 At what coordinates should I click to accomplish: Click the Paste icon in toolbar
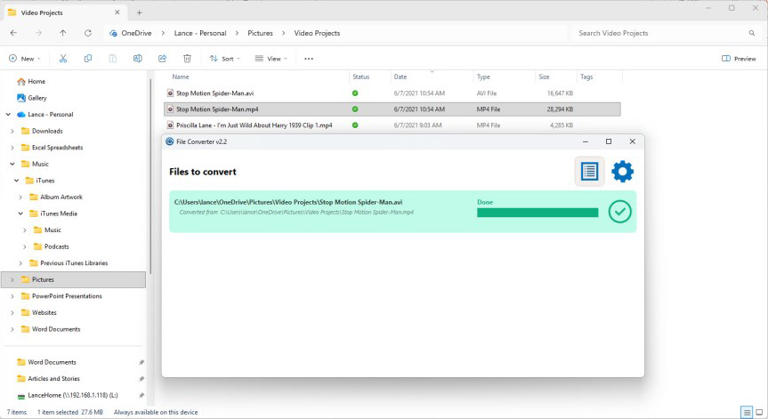click(x=113, y=58)
